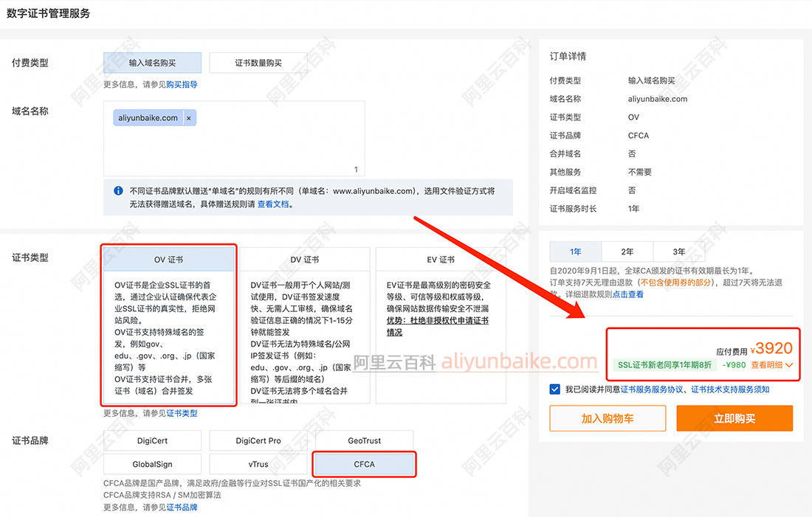Viewport: 812px width, 517px height.
Task: Select 证书数量购买 payment type
Action: pyautogui.click(x=258, y=63)
